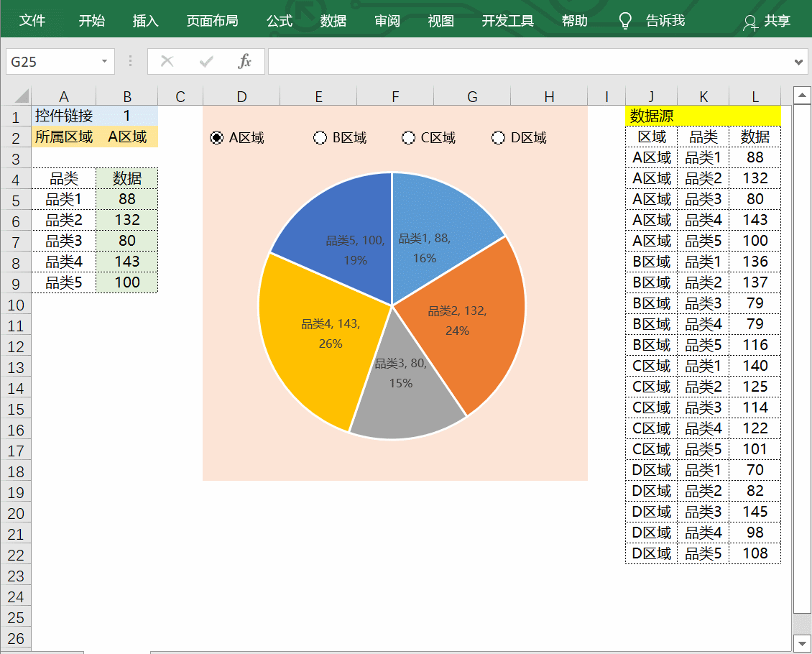The image size is (812, 654).
Task: Click cell L20 with value 145
Action: pyautogui.click(x=755, y=512)
